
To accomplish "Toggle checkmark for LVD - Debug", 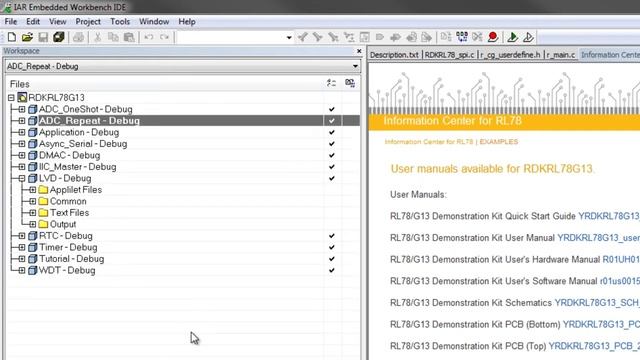I will coord(332,178).
